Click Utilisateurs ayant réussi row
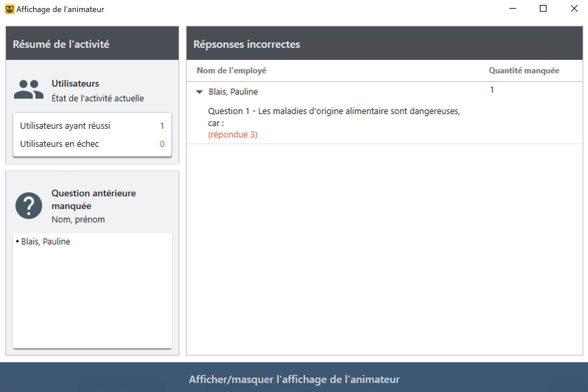Image resolution: width=588 pixels, height=392 pixels. [x=92, y=126]
